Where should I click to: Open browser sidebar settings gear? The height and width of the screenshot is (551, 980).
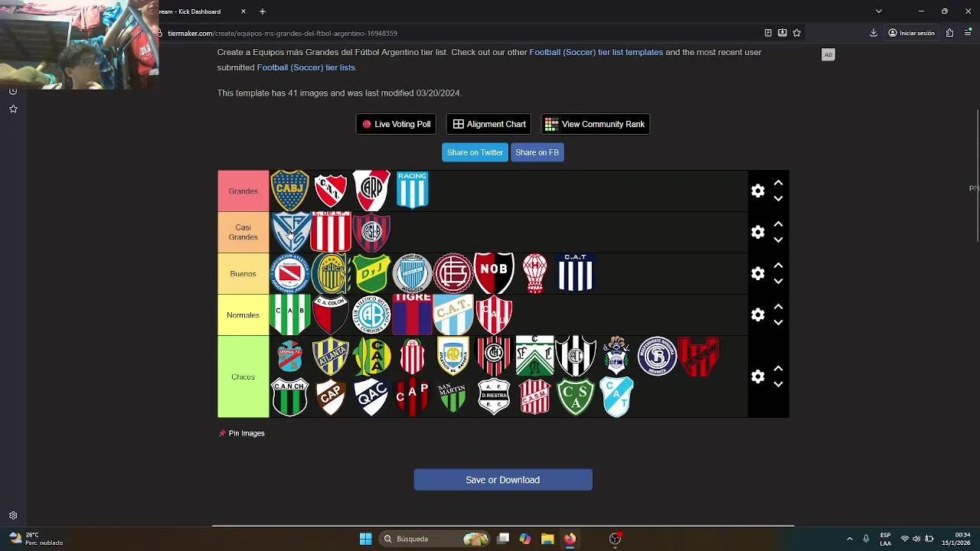pos(13,516)
